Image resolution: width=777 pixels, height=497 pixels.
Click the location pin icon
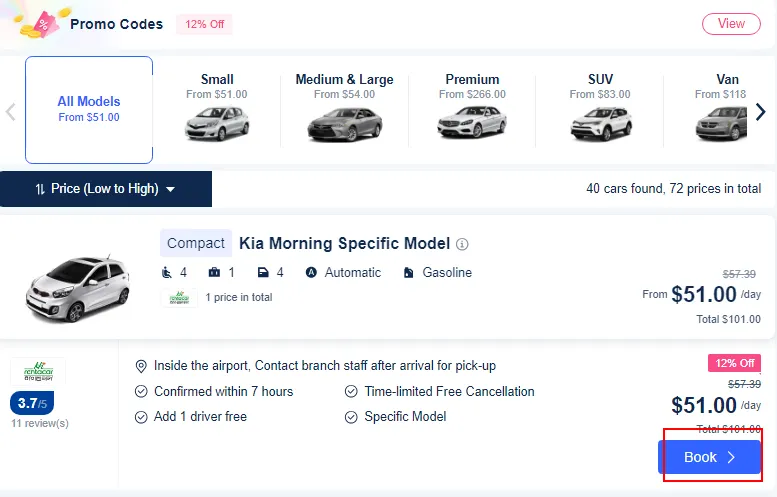[141, 366]
